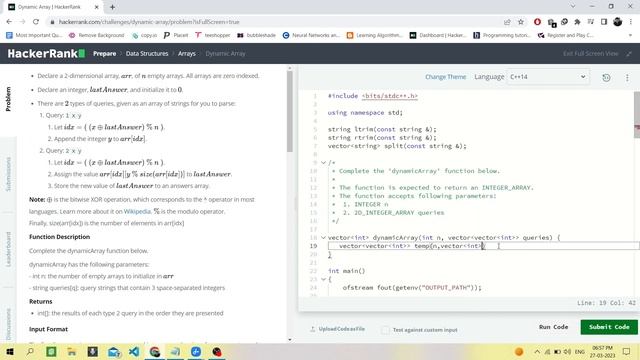Switch to the Discussions side tab

8,324
